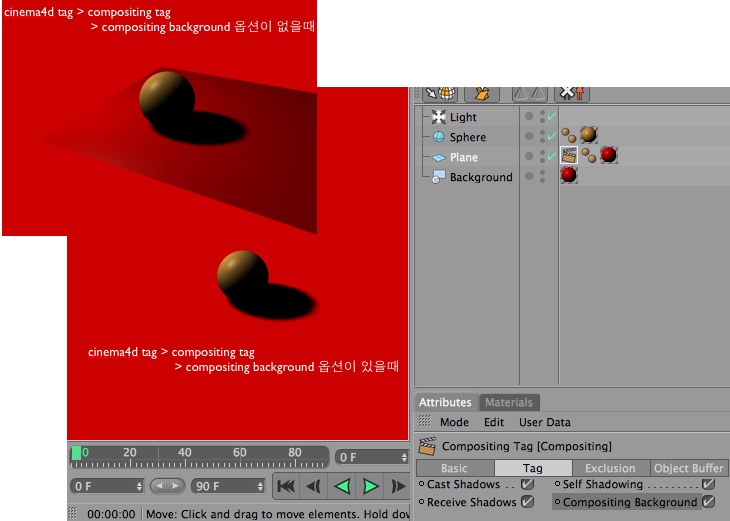The width and height of the screenshot is (730, 521).
Task: Toggle Sphere layer dot
Action: [x=529, y=136]
